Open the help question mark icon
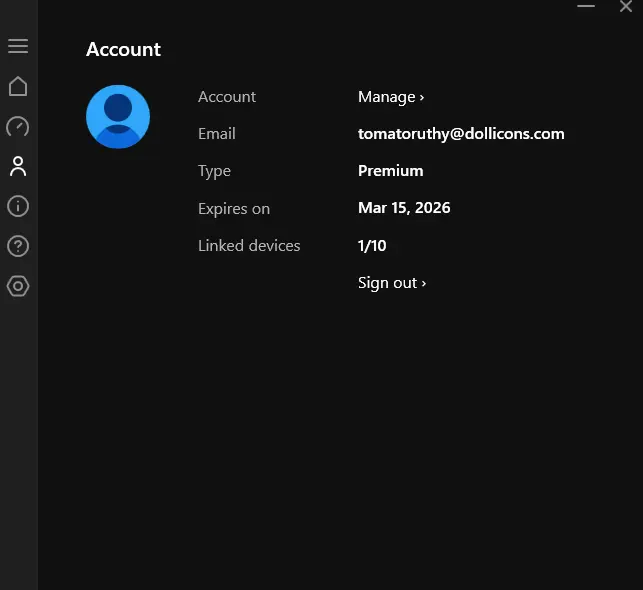 tap(18, 246)
